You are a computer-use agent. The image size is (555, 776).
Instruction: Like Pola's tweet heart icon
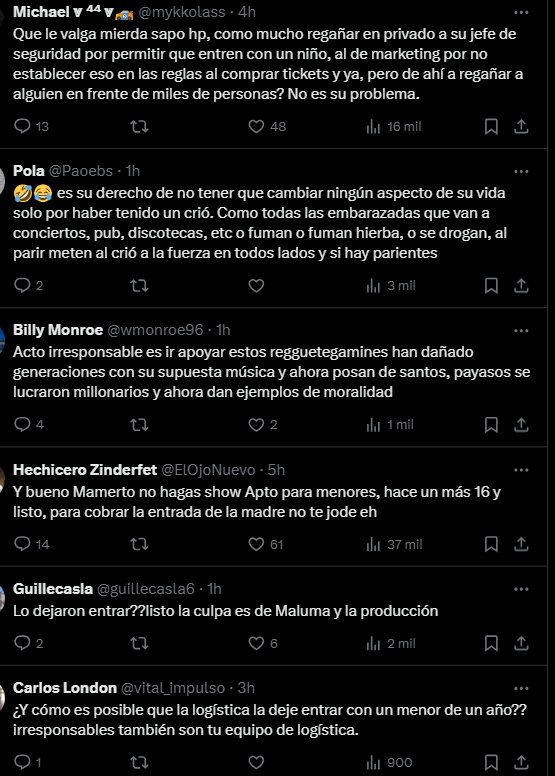coord(256,286)
